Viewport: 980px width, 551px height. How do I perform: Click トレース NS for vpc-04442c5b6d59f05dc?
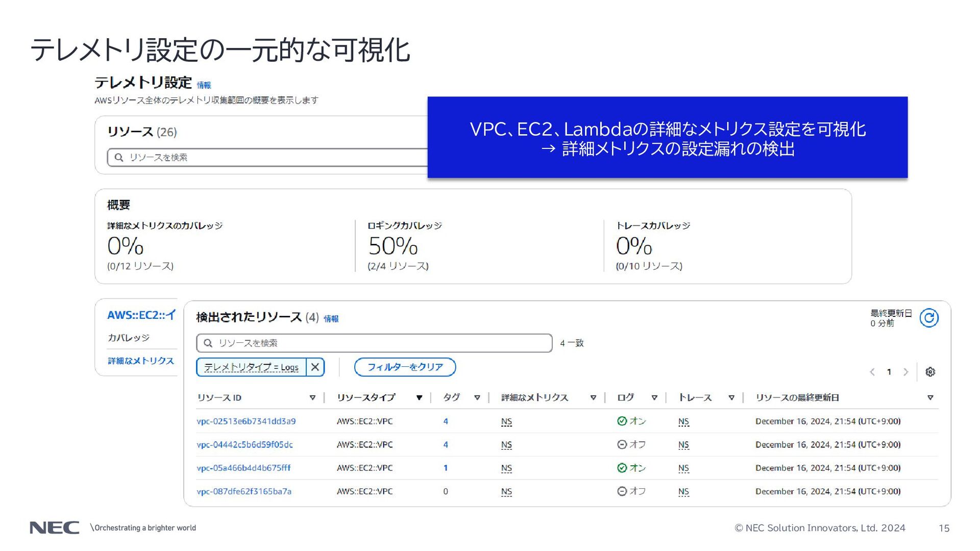pyautogui.click(x=683, y=445)
